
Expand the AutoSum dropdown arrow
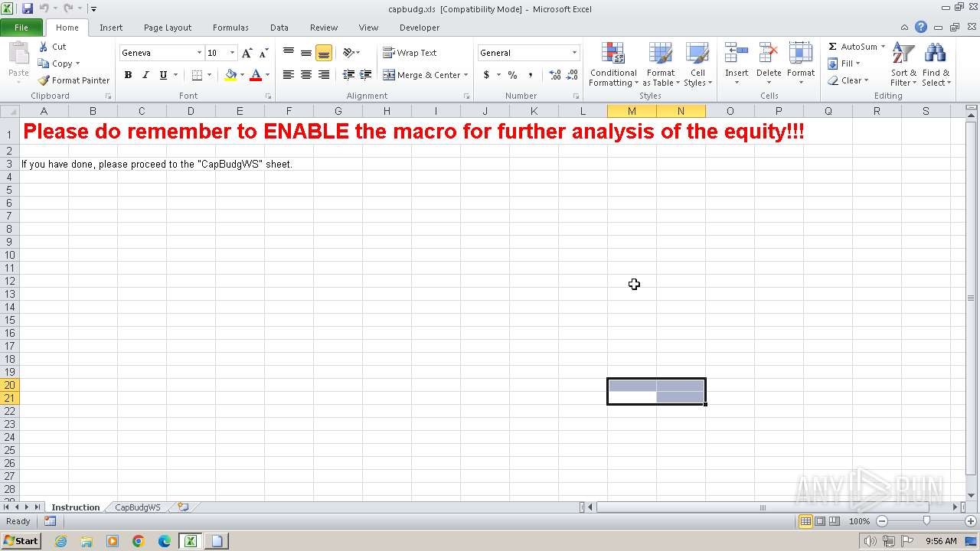click(883, 47)
